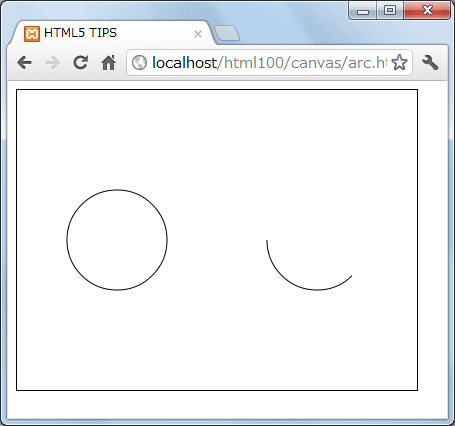Click the greyed-out forward arrow
This screenshot has height=426, width=455.
[52, 62]
